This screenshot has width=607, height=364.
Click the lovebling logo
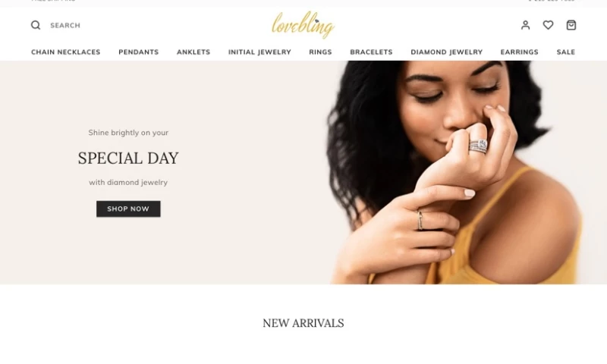303,25
